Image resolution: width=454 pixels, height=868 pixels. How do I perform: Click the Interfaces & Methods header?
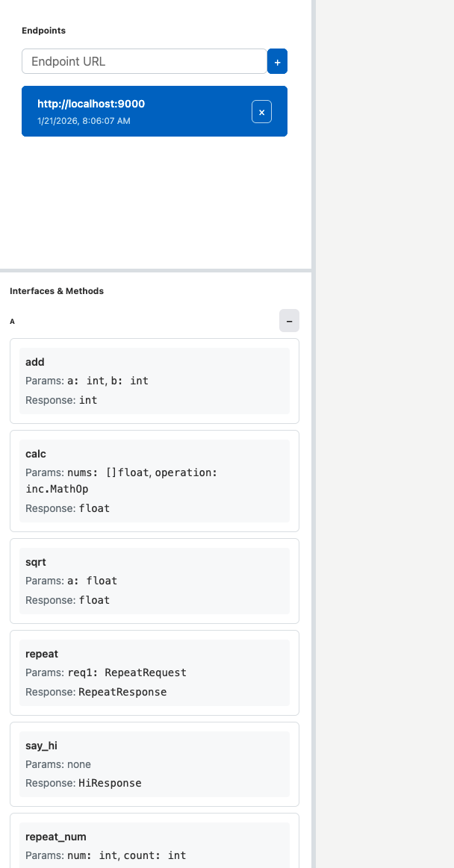(x=56, y=291)
